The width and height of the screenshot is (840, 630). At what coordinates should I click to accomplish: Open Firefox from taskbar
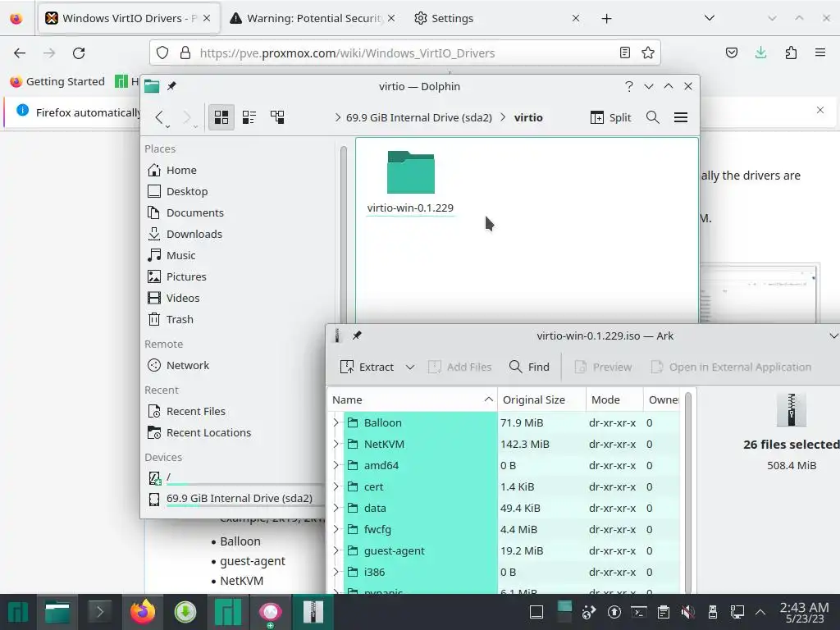tap(143, 612)
